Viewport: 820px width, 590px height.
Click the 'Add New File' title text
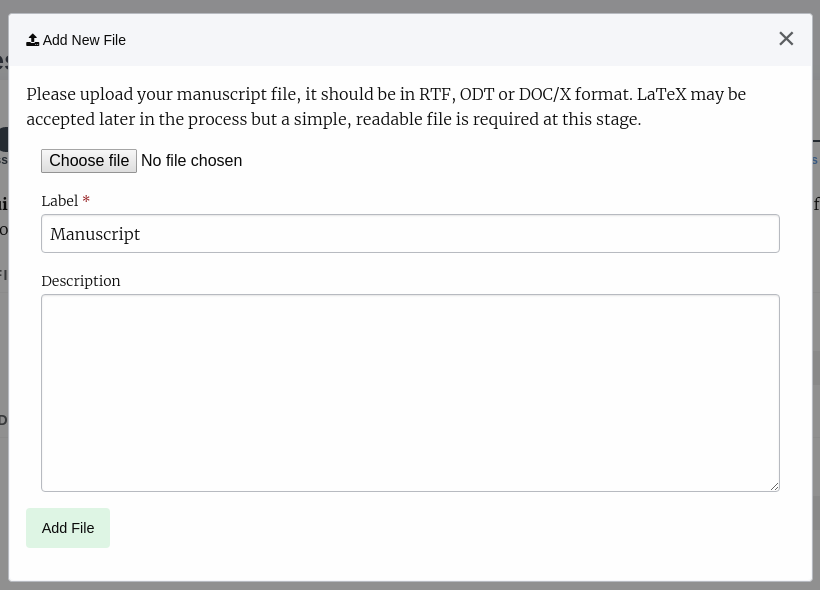tap(84, 40)
